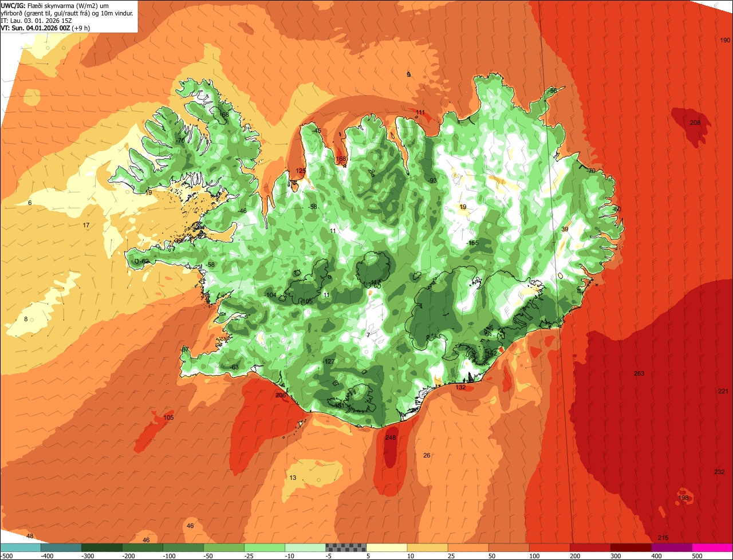Select the 208 value in the northeast sea

pos(695,123)
